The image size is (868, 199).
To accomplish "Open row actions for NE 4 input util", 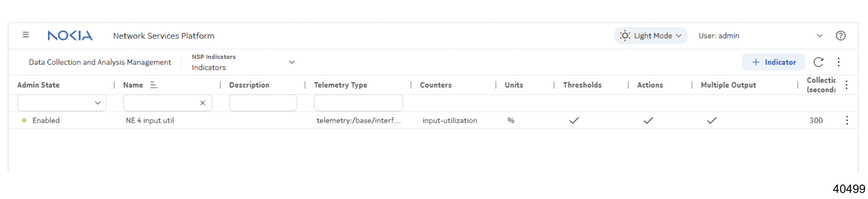I will (846, 121).
